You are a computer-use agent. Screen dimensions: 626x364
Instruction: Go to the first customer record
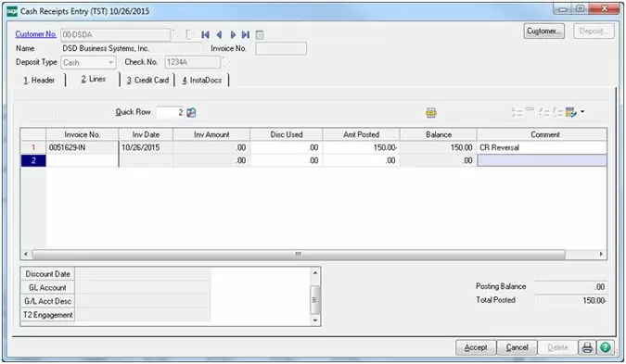[x=205, y=34]
